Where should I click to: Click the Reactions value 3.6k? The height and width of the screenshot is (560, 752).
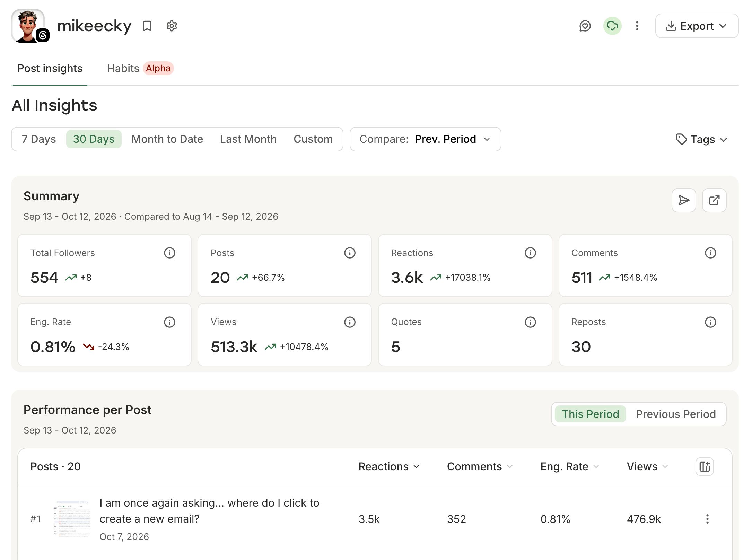[x=407, y=277]
